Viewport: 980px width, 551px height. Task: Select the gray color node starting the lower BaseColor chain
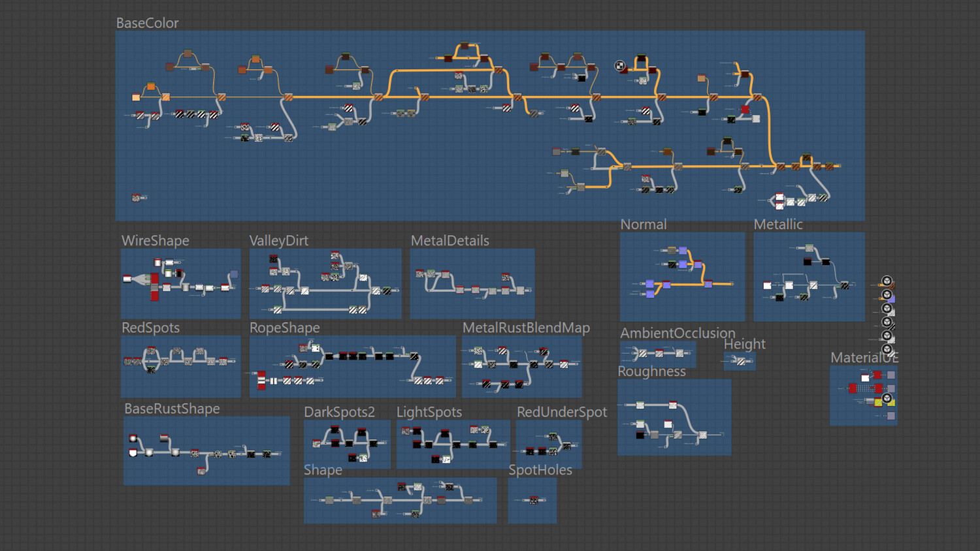[557, 151]
